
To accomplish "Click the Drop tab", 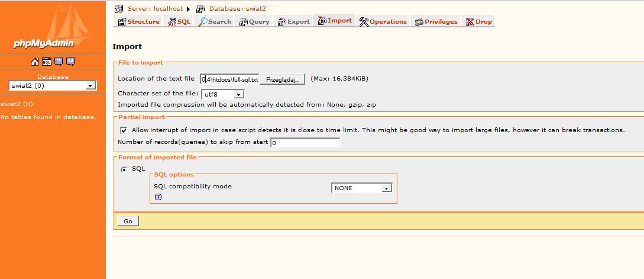I will click(x=478, y=22).
